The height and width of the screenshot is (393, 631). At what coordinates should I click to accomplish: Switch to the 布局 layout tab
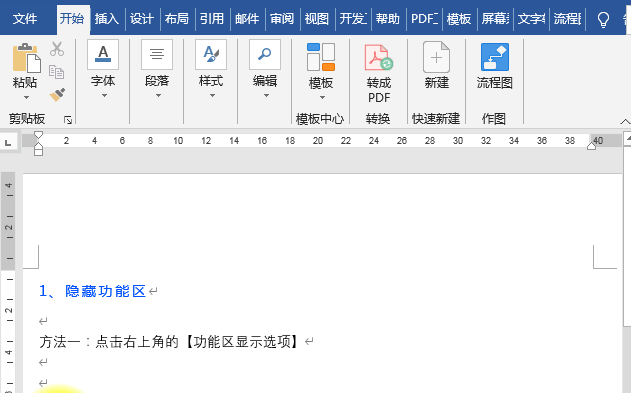pos(177,19)
